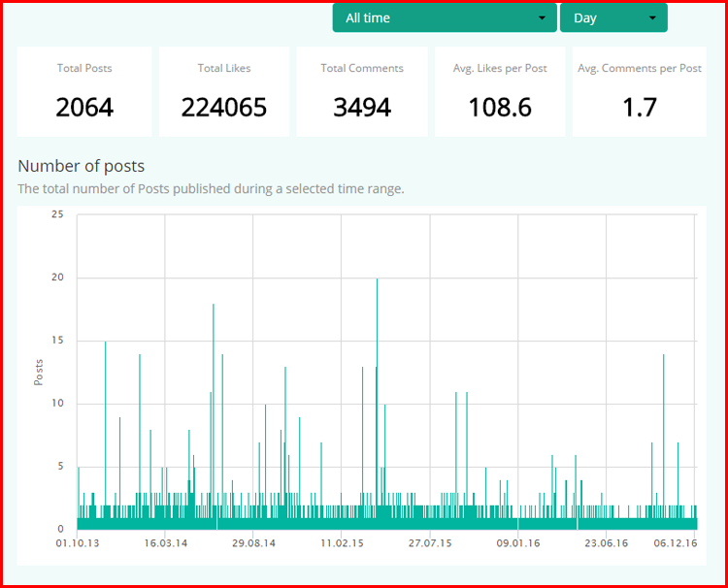Click the 1.7 average comments value
This screenshot has height=588, width=728.
pos(640,108)
